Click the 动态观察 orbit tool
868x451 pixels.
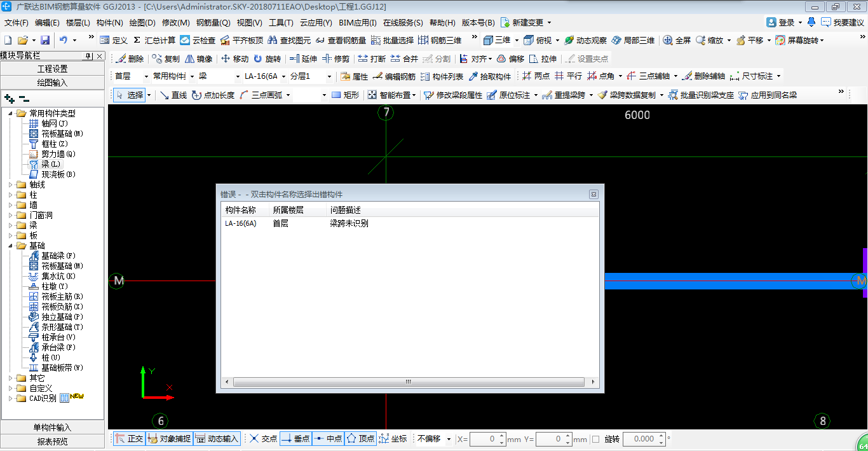pyautogui.click(x=585, y=40)
